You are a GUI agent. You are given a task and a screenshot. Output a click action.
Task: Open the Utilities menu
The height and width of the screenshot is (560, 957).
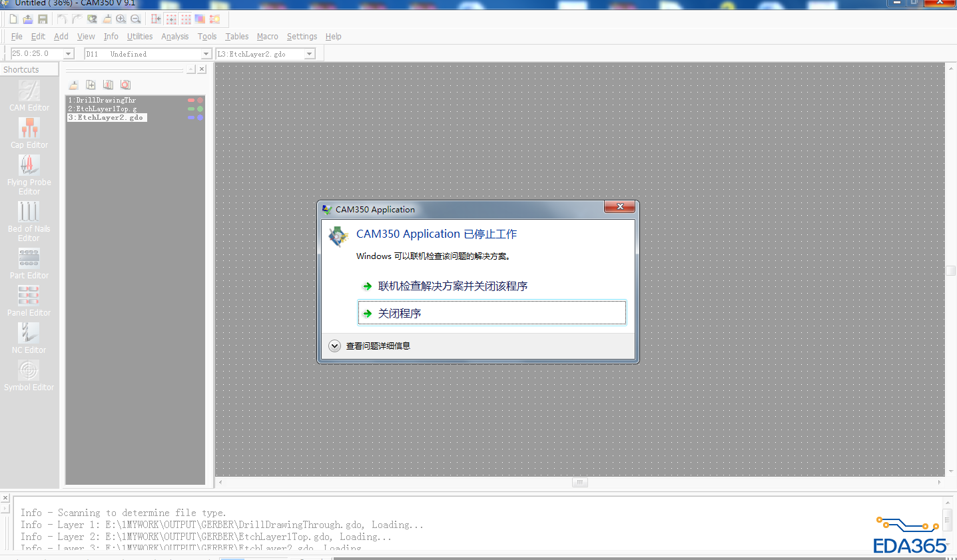pyautogui.click(x=140, y=37)
